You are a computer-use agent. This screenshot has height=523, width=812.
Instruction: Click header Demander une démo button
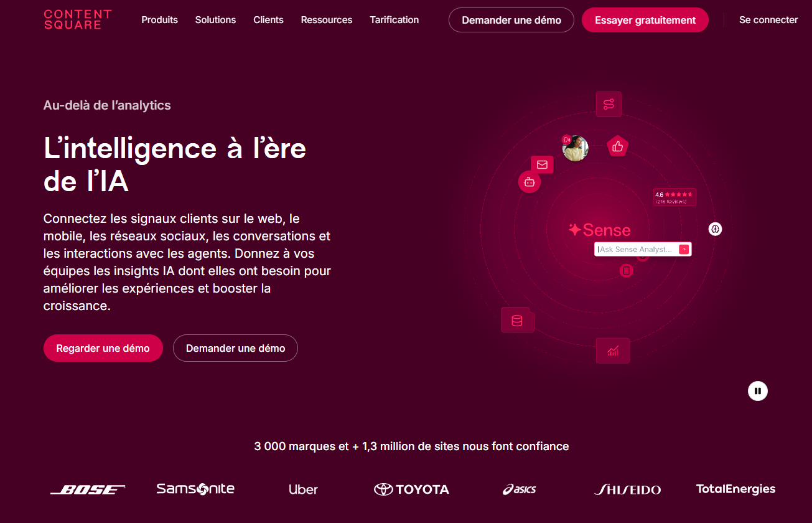511,20
